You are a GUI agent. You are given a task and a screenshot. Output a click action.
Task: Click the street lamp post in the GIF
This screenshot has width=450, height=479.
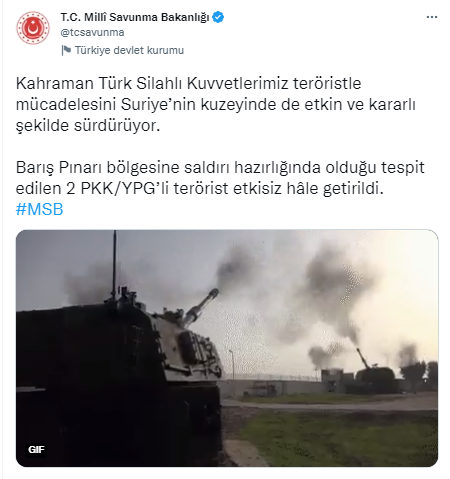(x=232, y=364)
